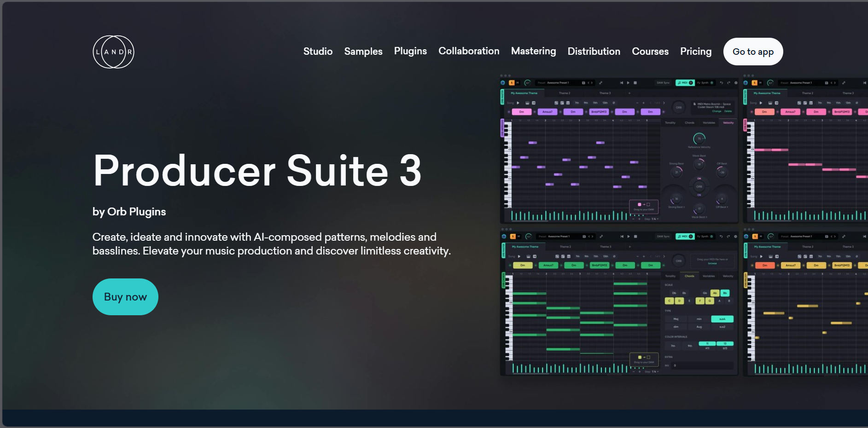Select the Maj chord type
The image size is (868, 428).
pyautogui.click(x=676, y=319)
